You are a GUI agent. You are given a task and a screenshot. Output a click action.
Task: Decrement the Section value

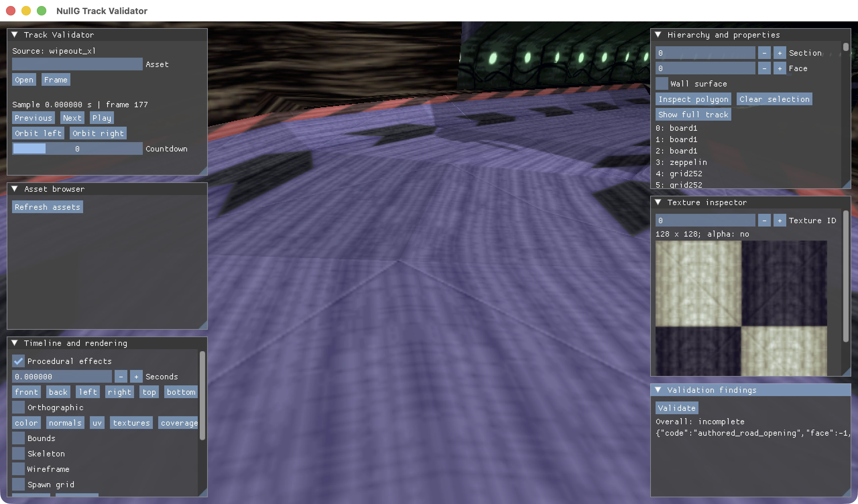click(x=764, y=53)
